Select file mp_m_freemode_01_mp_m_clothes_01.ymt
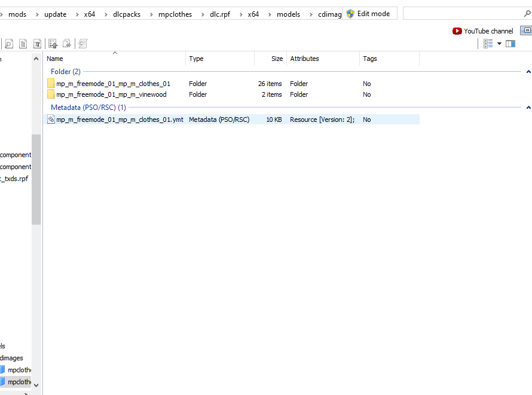The width and height of the screenshot is (532, 395). tap(120, 120)
